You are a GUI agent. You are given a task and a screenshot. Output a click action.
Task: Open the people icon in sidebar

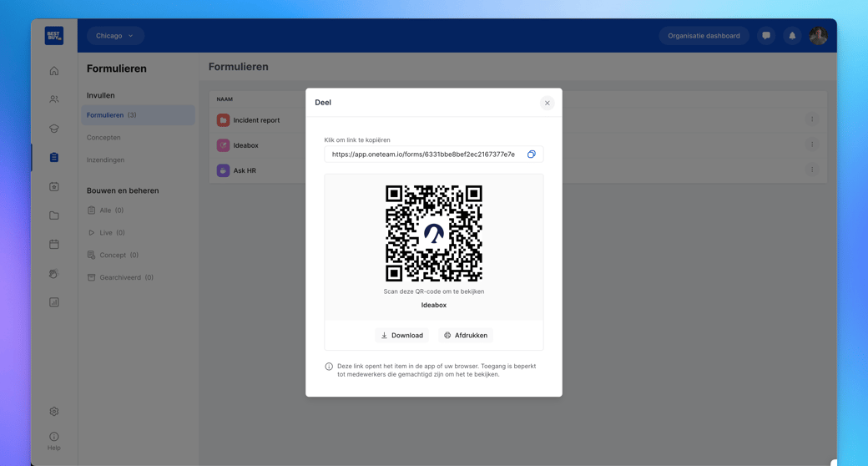coord(53,99)
